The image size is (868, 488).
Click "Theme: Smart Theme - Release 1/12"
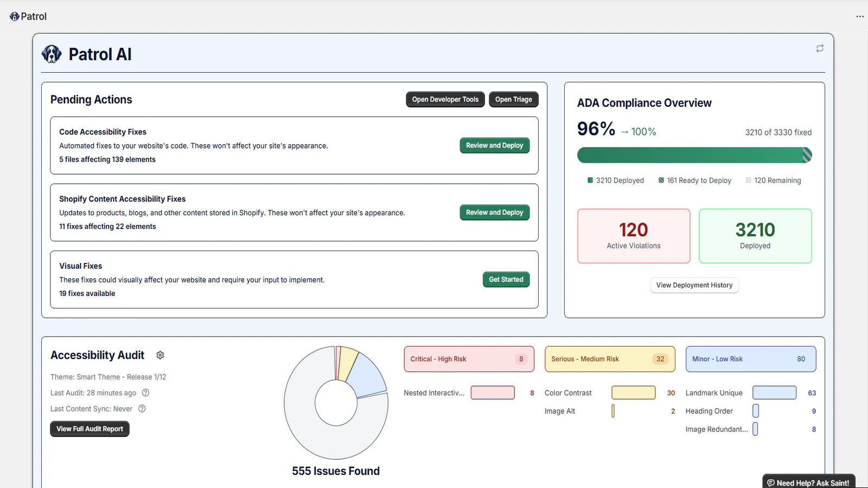click(x=108, y=377)
